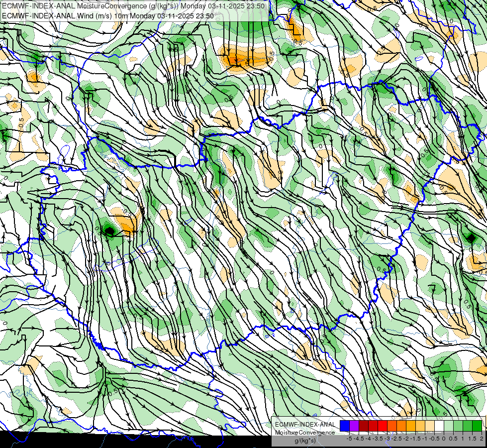
Task: Click the purple legend swatch for -5 to -4.5
Action: pos(354,426)
